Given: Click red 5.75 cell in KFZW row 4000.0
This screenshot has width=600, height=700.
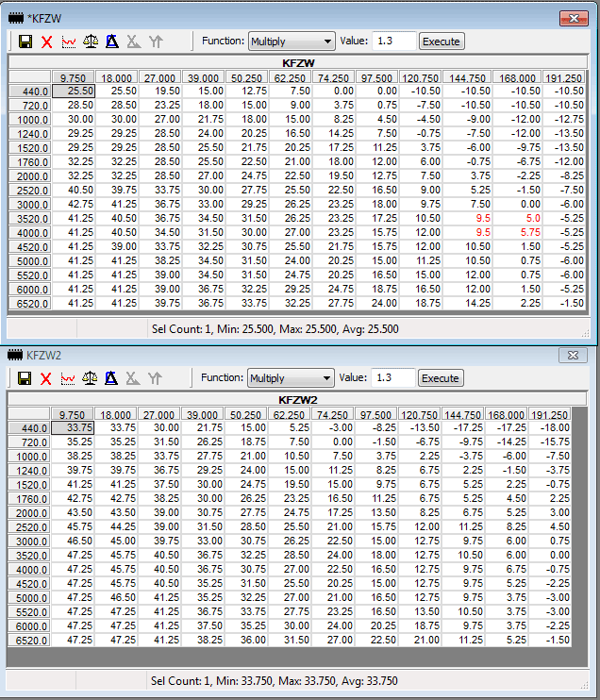Looking at the screenshot, I should tap(517, 233).
